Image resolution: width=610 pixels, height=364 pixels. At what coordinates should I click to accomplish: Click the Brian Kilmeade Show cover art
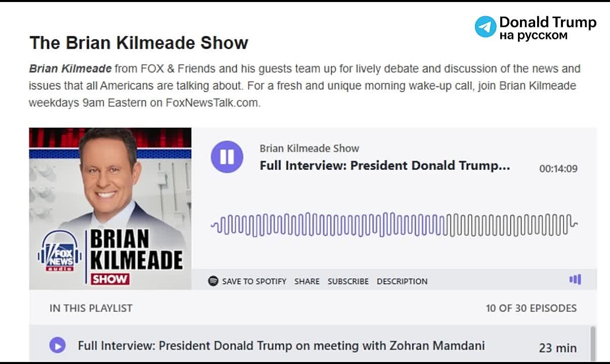110,208
